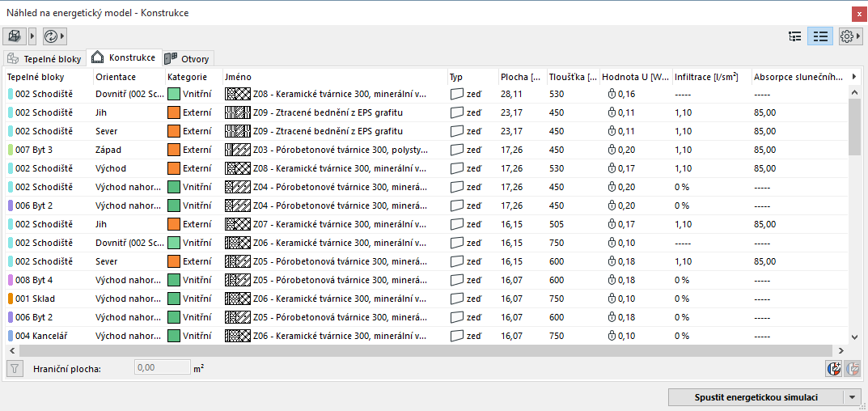Image resolution: width=868 pixels, height=411 pixels.
Task: Switch to the Otvory tab
Action: point(187,59)
